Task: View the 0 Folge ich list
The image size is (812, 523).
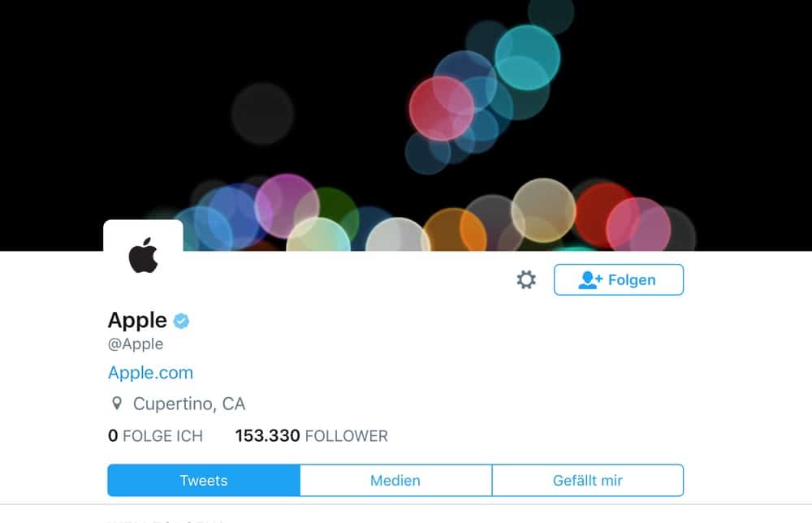Action: coord(155,436)
